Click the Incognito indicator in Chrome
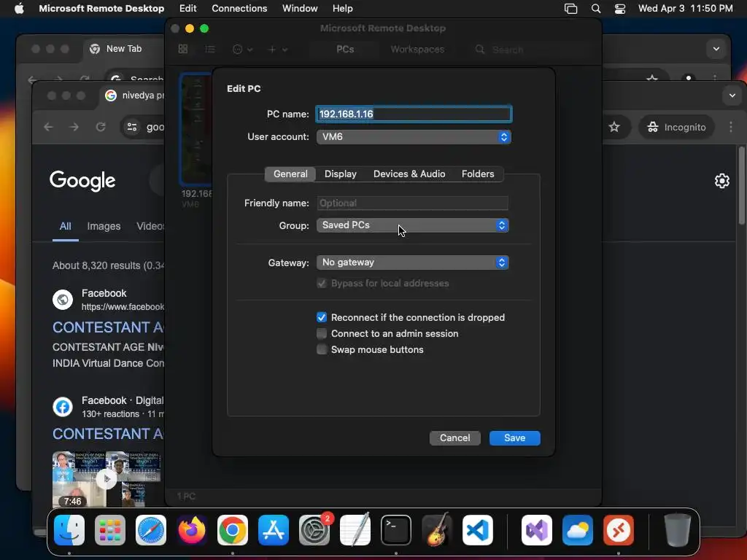The height and width of the screenshot is (560, 747). coord(676,127)
